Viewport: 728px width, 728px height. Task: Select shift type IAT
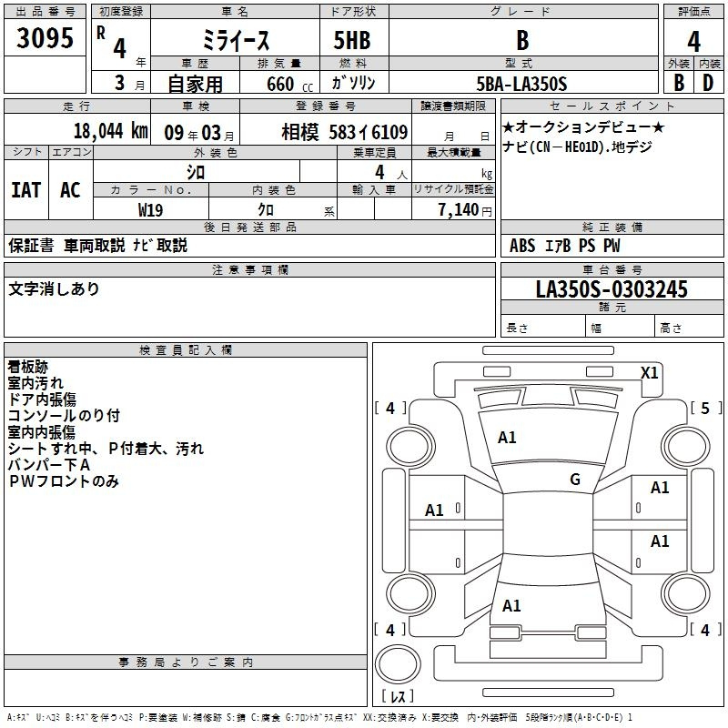click(26, 190)
